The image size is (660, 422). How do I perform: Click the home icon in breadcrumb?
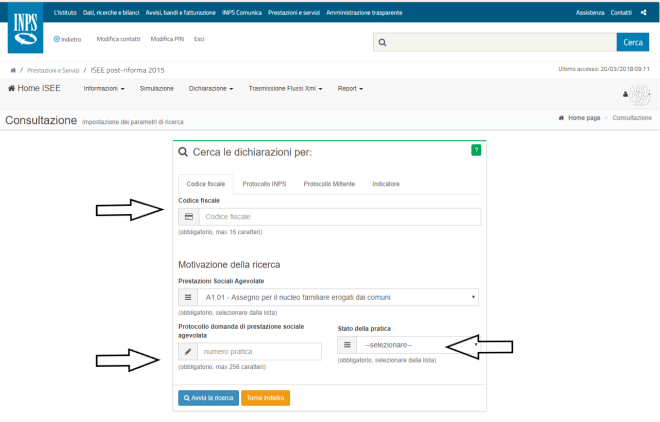12,70
